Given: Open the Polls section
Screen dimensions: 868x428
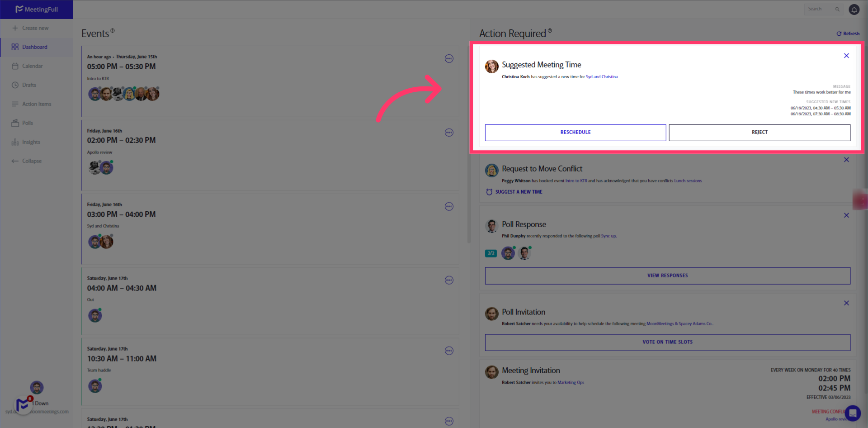Looking at the screenshot, I should pyautogui.click(x=27, y=123).
